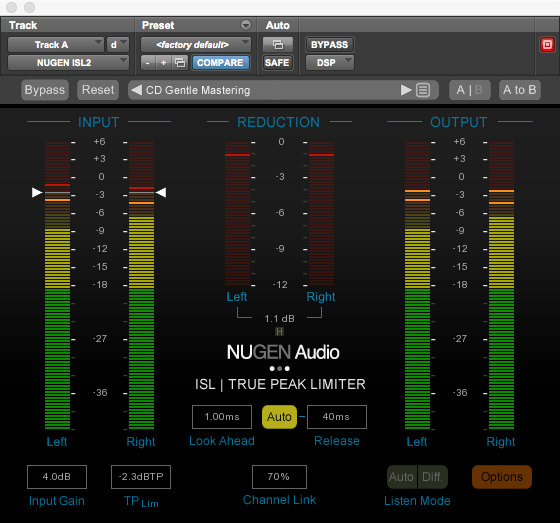Open the Preset header round menu arrow
Viewport: 560px width, 523px height.
[x=246, y=25]
